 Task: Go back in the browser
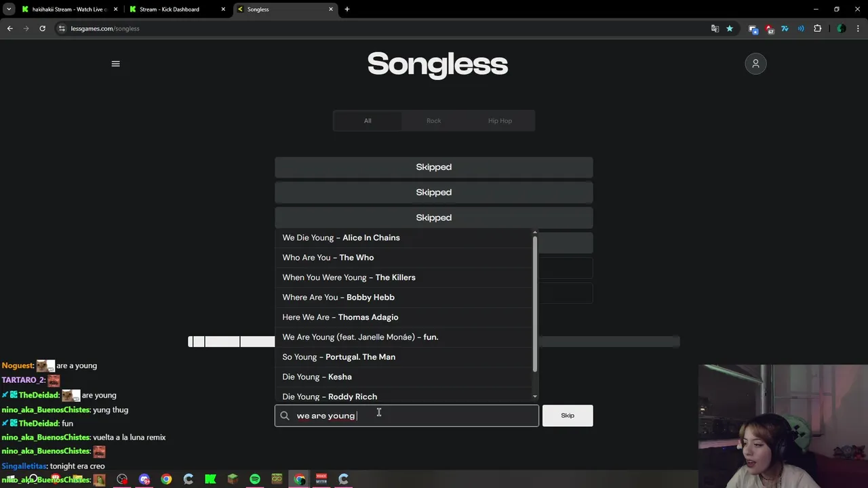pyautogui.click(x=9, y=28)
